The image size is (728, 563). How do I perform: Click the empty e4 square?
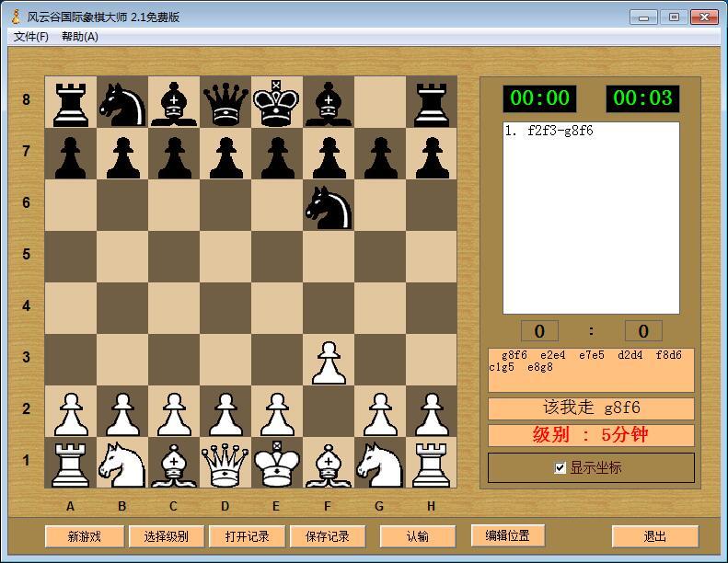277,309
